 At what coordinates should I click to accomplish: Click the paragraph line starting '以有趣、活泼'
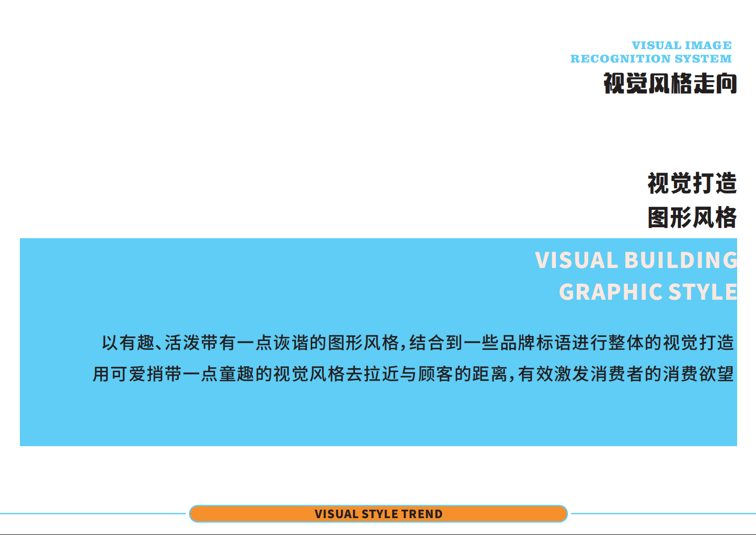[x=418, y=342]
